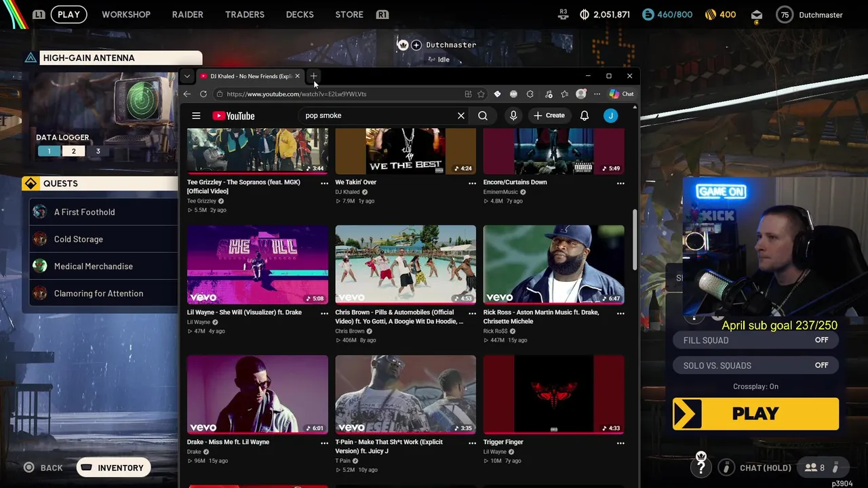
Task: Open browser favorites list icon
Action: click(x=564, y=94)
